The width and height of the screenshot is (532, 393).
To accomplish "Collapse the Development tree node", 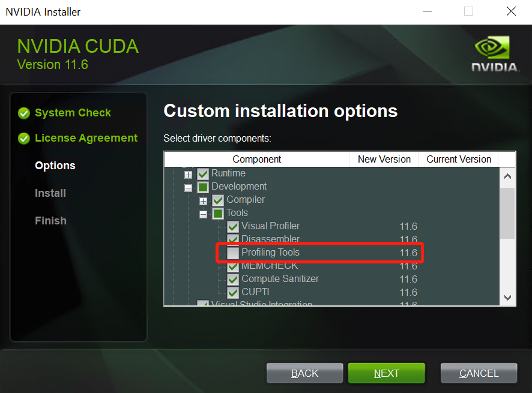I will click(x=188, y=188).
